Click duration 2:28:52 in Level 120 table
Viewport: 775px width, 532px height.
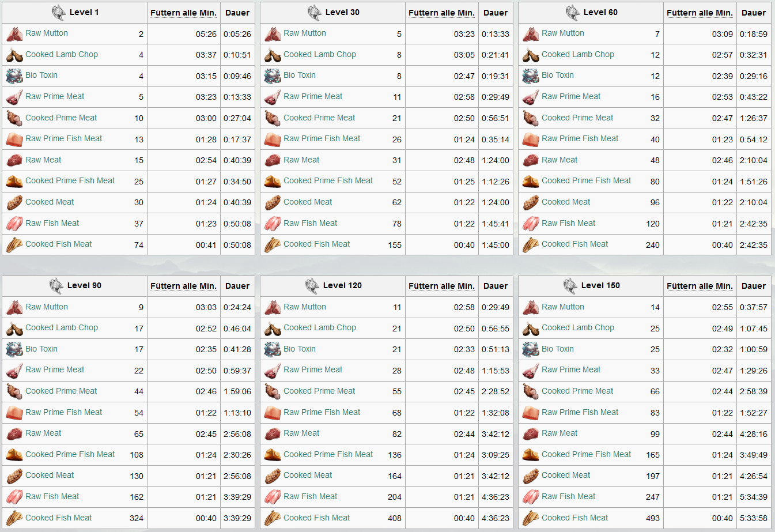[496, 391]
